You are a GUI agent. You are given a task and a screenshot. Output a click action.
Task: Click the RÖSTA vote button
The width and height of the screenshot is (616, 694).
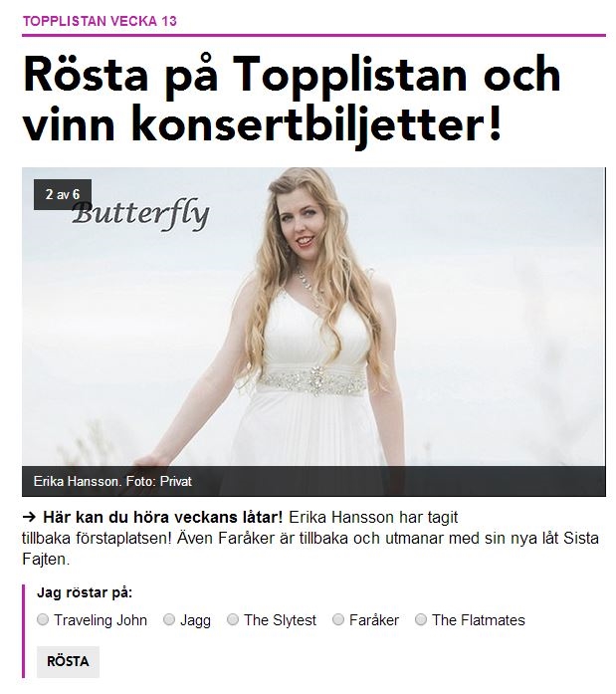[x=68, y=661]
